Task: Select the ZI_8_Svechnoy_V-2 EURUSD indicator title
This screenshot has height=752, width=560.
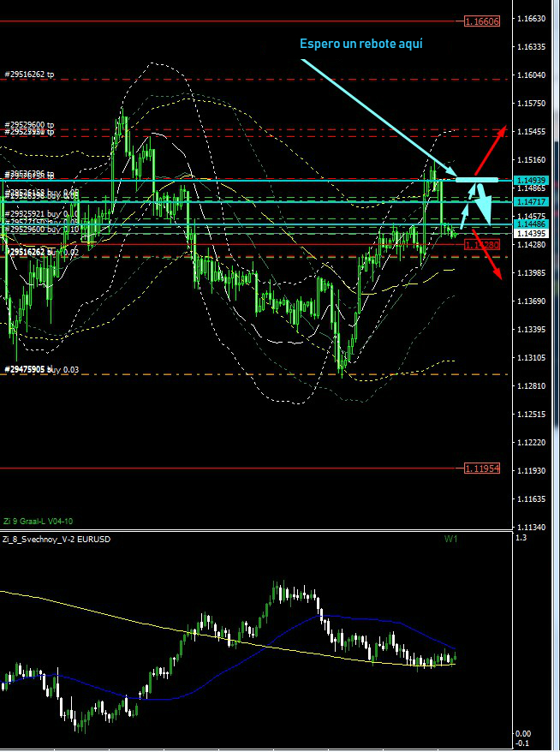Action: [56, 540]
